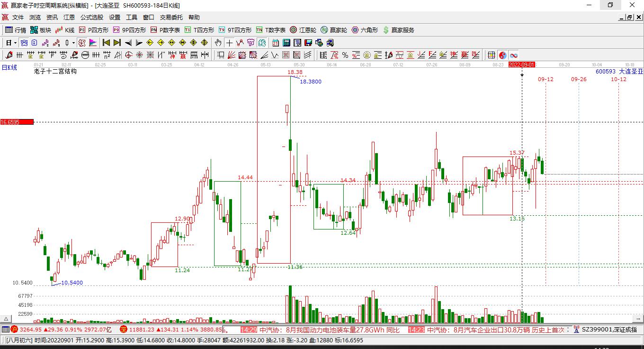Click the 10-12 cycle date label
This screenshot has height=349, width=644.
pyautogui.click(x=618, y=79)
